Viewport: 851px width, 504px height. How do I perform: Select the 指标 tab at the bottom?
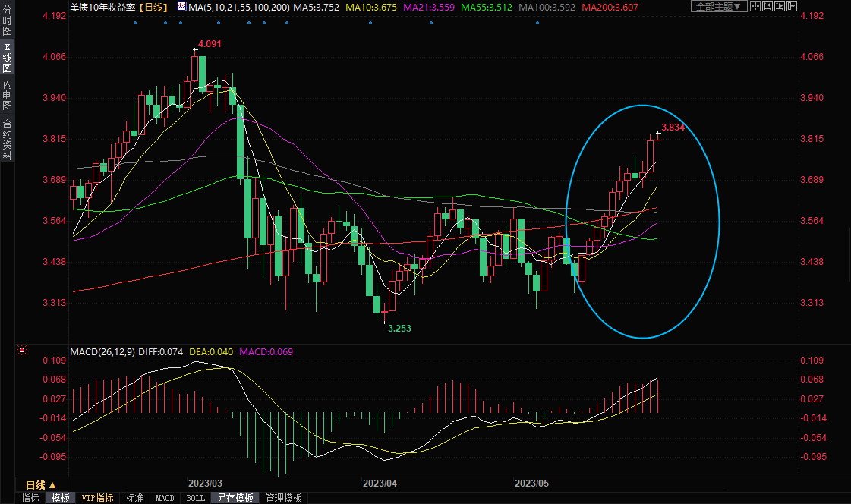30,498
